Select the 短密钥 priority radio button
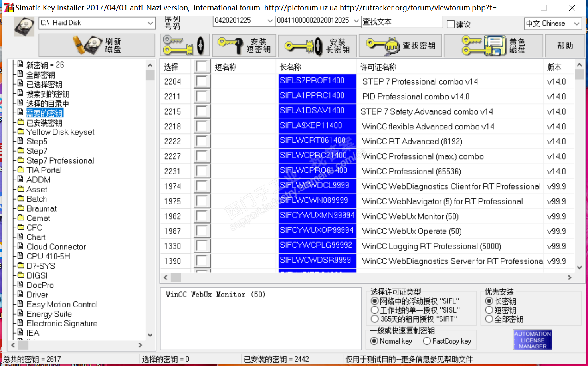Viewport: 588px width, 366px height. 489,310
